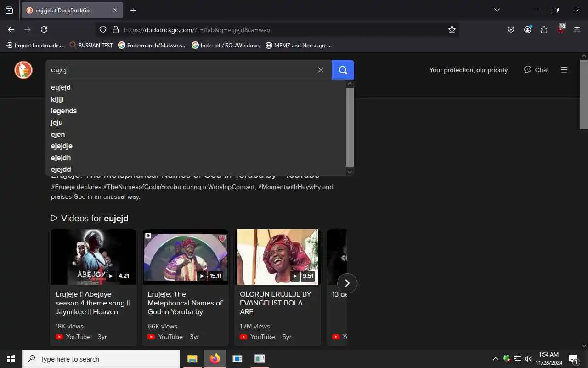Open Endermanch/Malware bookmark

(x=152, y=45)
